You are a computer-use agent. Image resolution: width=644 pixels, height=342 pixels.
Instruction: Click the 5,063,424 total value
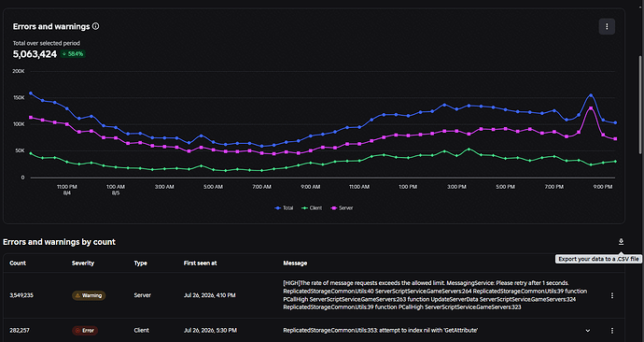pos(35,54)
